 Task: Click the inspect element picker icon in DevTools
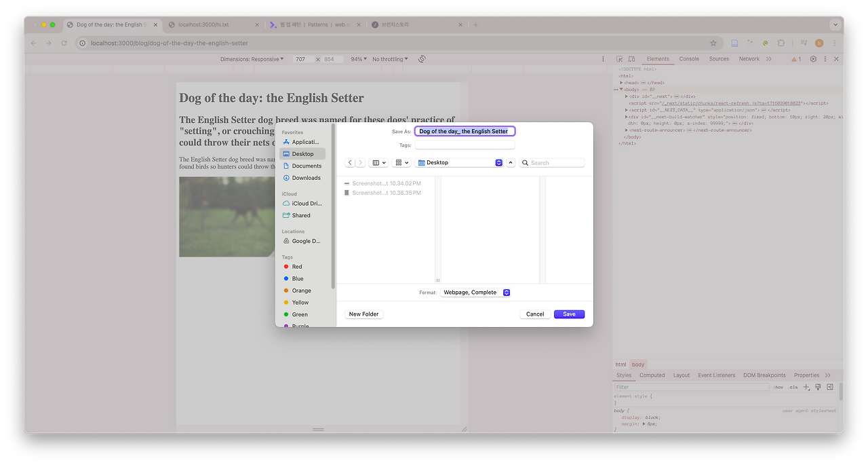coord(620,59)
